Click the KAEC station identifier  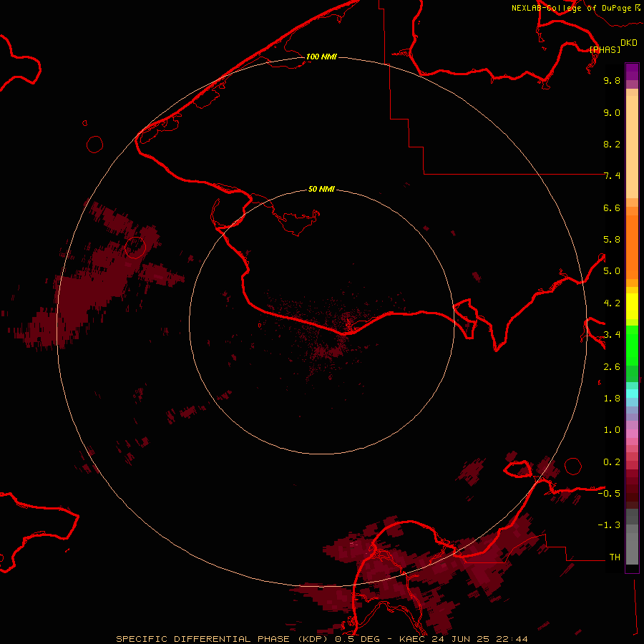[x=414, y=639]
